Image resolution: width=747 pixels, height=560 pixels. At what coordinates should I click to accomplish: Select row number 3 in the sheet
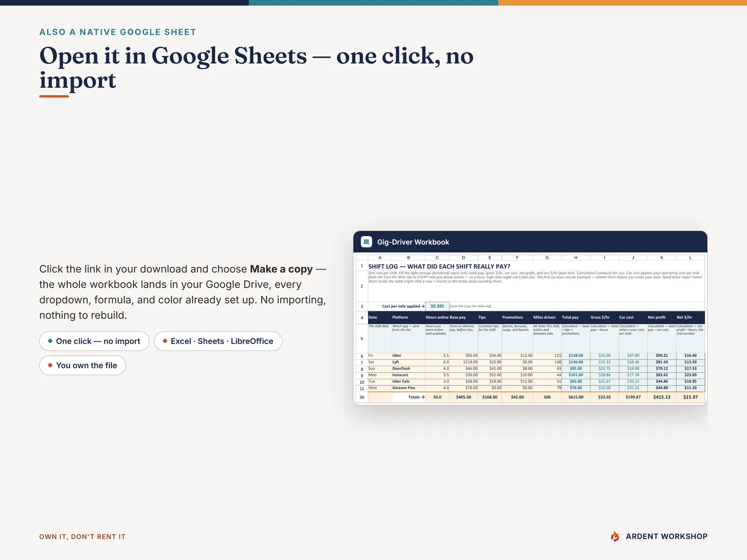click(362, 307)
